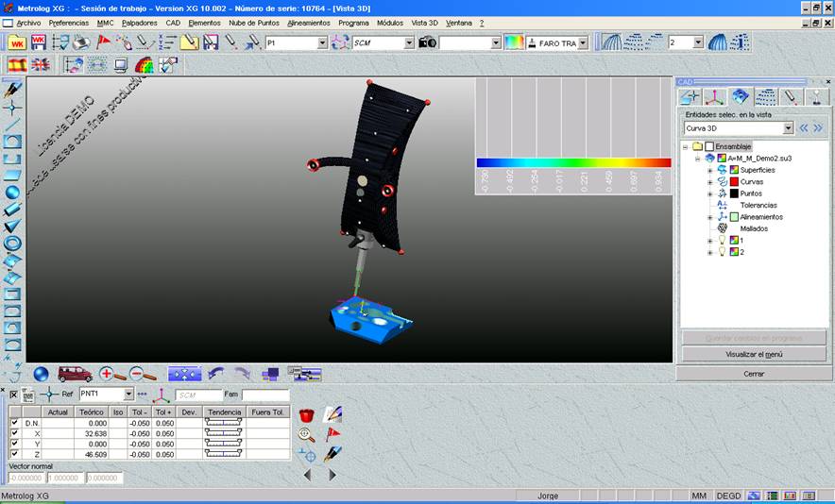Viewport: 835px width, 504px height.
Task: Open the SCM alignment dropdown in toolbar
Action: click(409, 43)
